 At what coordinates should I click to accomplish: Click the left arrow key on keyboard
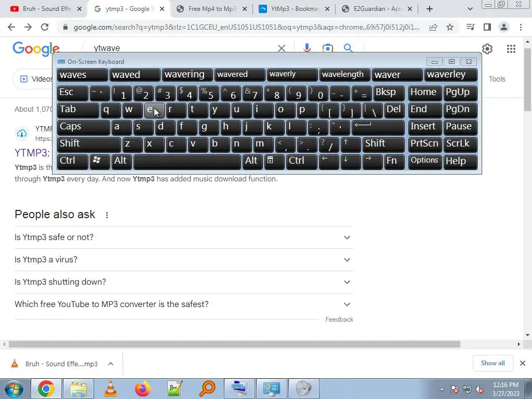[x=329, y=161]
